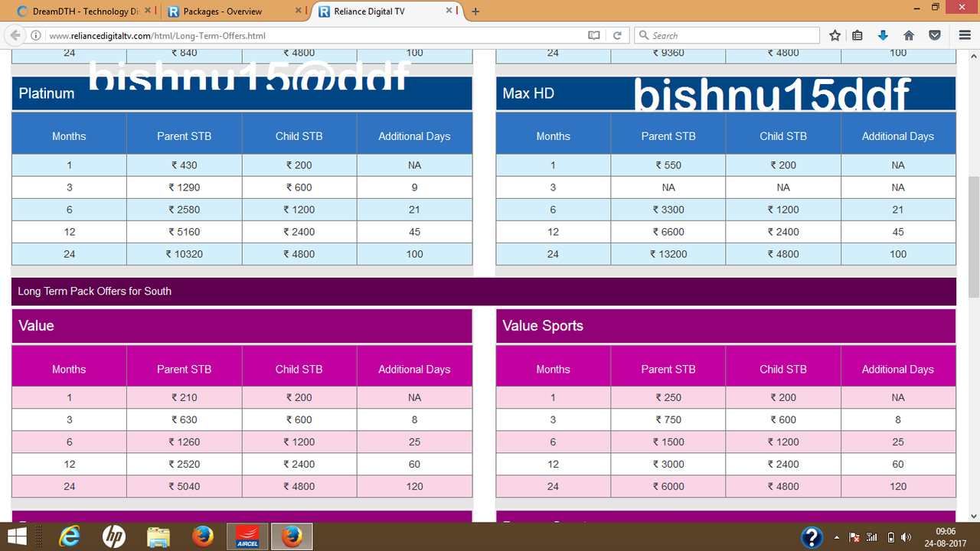Open the Downloads panel
Screen dimensions: 980x551
[883, 35]
